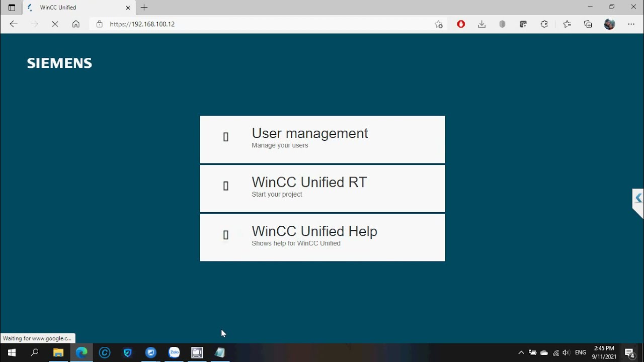Open the rightmost pinned taskbar app
This screenshot has height=362, width=644.
pos(220,352)
